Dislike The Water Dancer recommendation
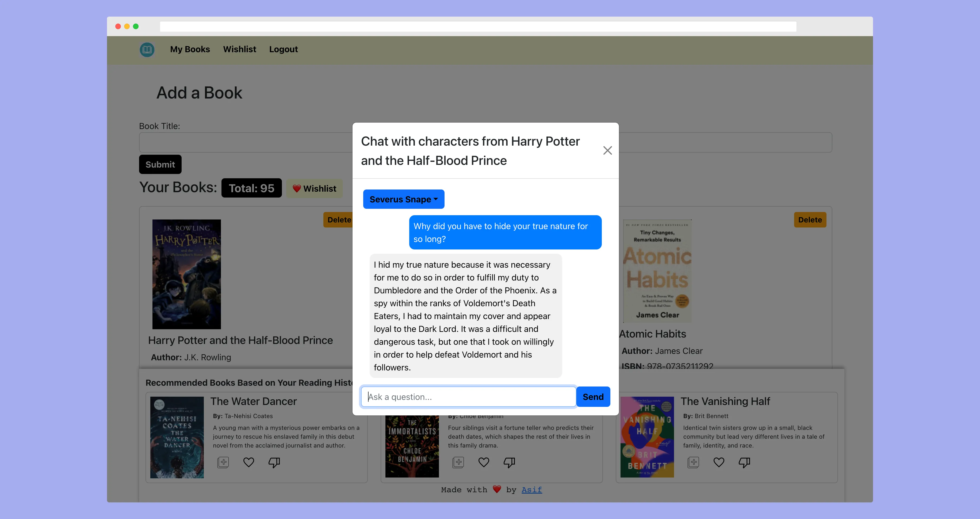The width and height of the screenshot is (980, 519). [274, 462]
